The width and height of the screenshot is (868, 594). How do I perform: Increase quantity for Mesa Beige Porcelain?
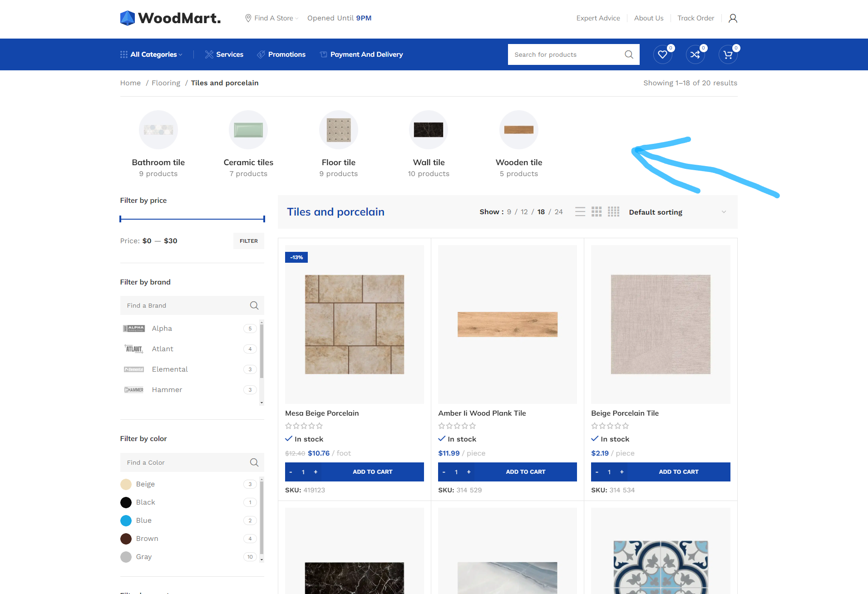pos(316,472)
